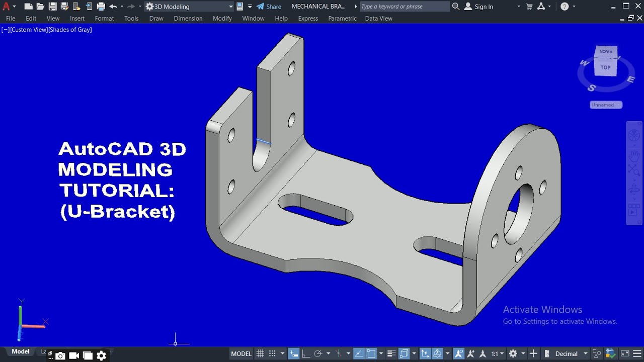This screenshot has width=644, height=362.
Task: Toggle snap mode dots icon
Action: [x=272, y=353]
